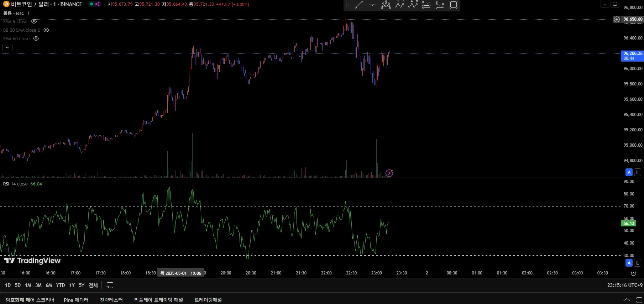
Task: Select the trend line drawing tool
Action: pos(359,5)
